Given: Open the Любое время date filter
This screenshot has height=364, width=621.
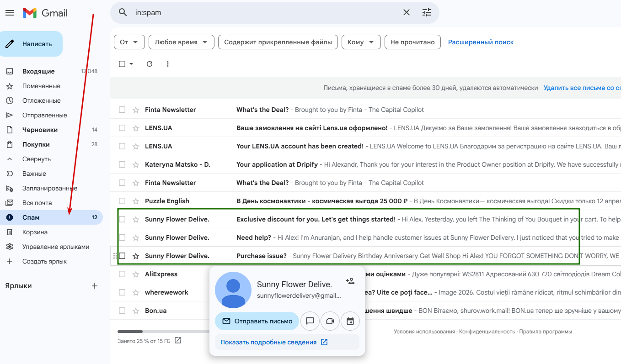Looking at the screenshot, I should pos(182,42).
